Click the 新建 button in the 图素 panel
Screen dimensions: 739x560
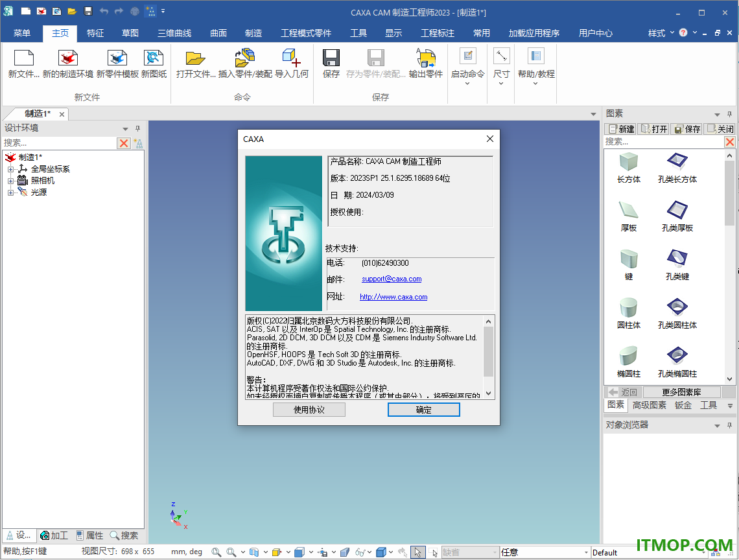pos(621,129)
